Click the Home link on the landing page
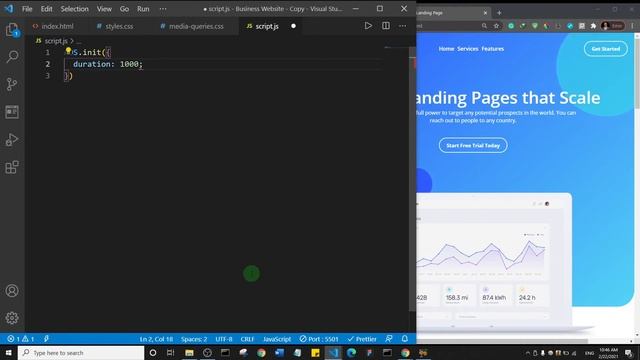The height and width of the screenshot is (360, 640). 446,49
